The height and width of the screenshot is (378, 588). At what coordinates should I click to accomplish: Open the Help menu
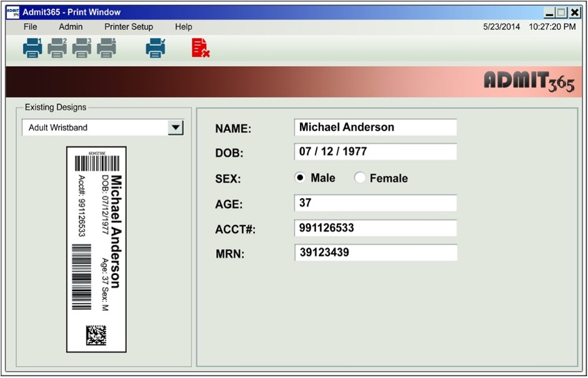point(183,27)
